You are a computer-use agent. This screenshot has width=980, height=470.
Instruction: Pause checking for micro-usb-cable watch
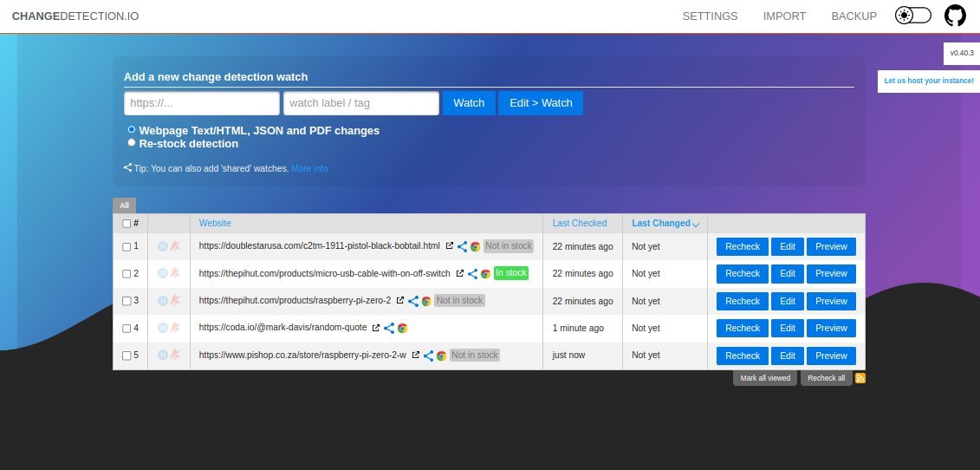[163, 273]
